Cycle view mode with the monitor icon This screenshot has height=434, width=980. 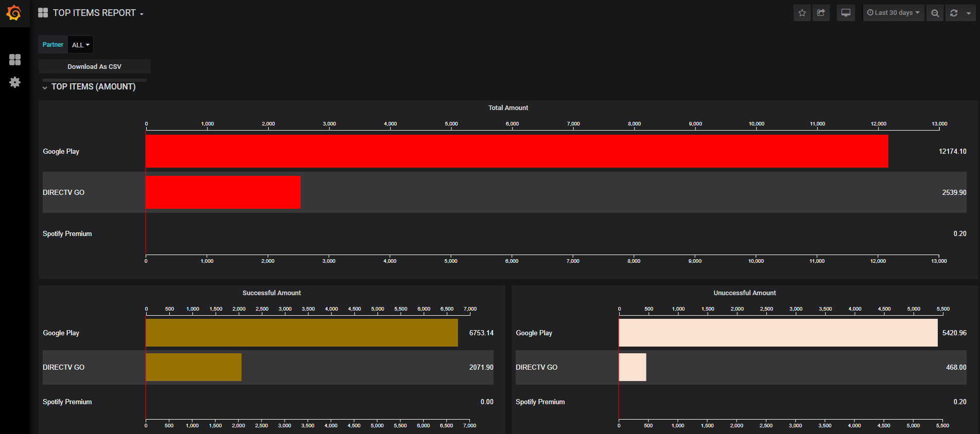(x=846, y=13)
